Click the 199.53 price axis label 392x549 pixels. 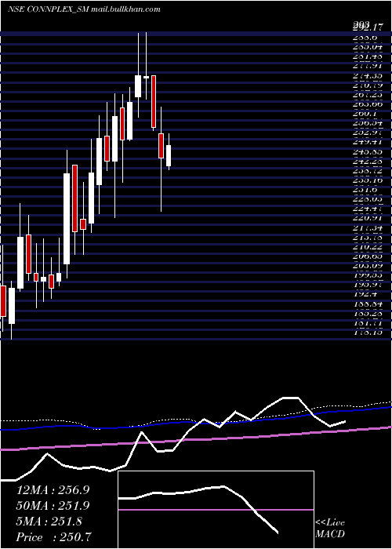(x=368, y=275)
